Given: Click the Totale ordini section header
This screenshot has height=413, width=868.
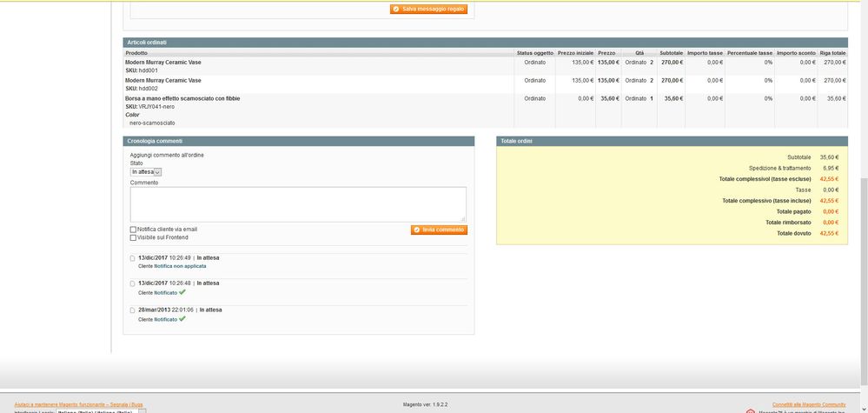Looking at the screenshot, I should click(672, 141).
